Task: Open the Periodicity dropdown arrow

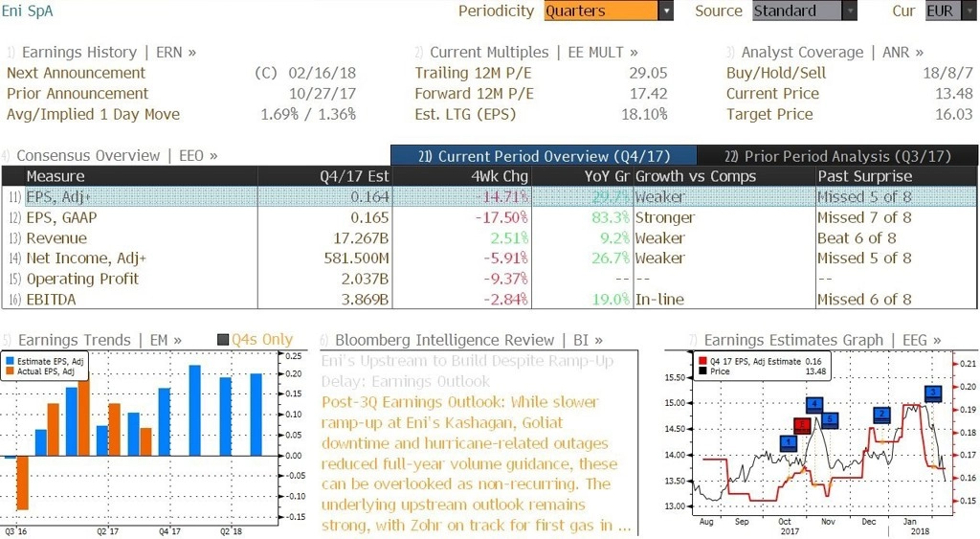Action: [666, 11]
